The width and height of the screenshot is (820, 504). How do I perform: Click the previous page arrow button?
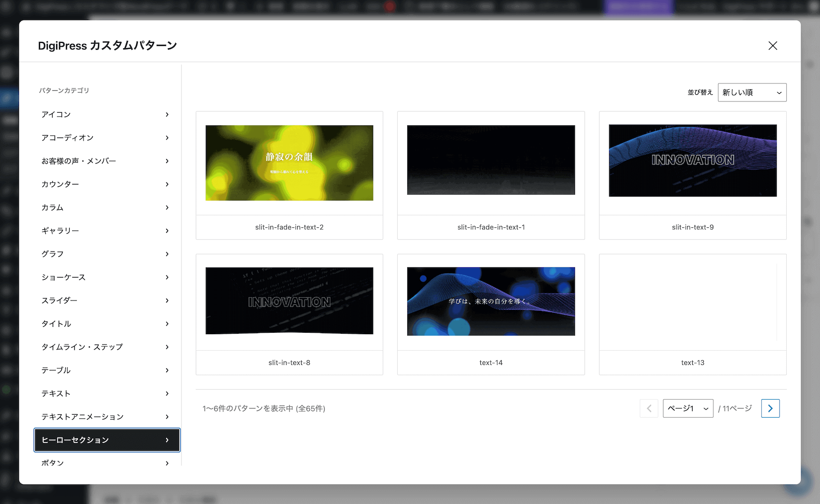click(649, 408)
